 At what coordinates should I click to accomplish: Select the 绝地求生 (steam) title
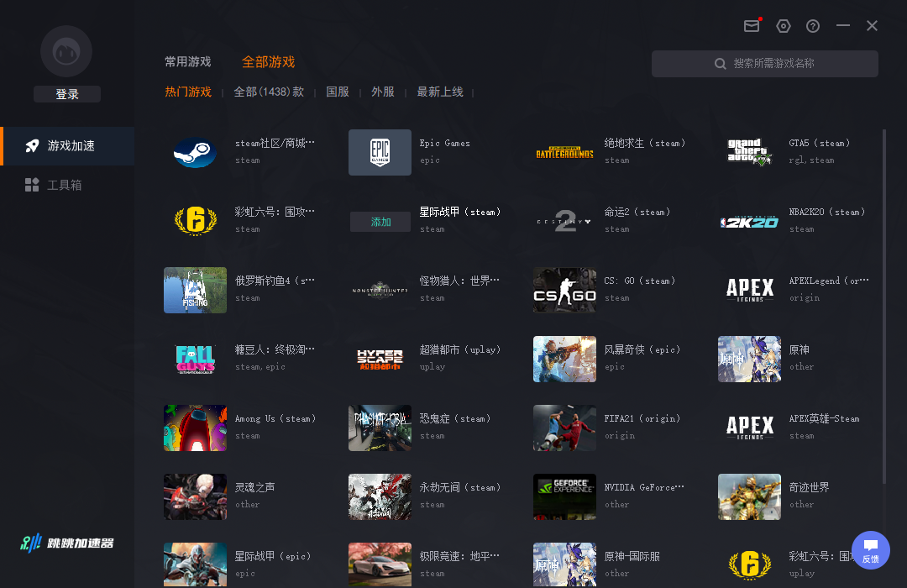(x=645, y=143)
